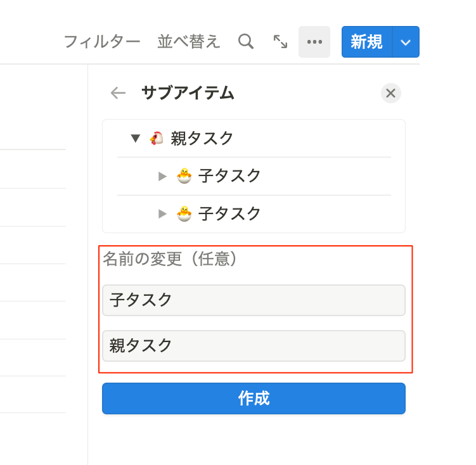Focus the 子タスク name input field
Screen dimensions: 476x465
254,300
